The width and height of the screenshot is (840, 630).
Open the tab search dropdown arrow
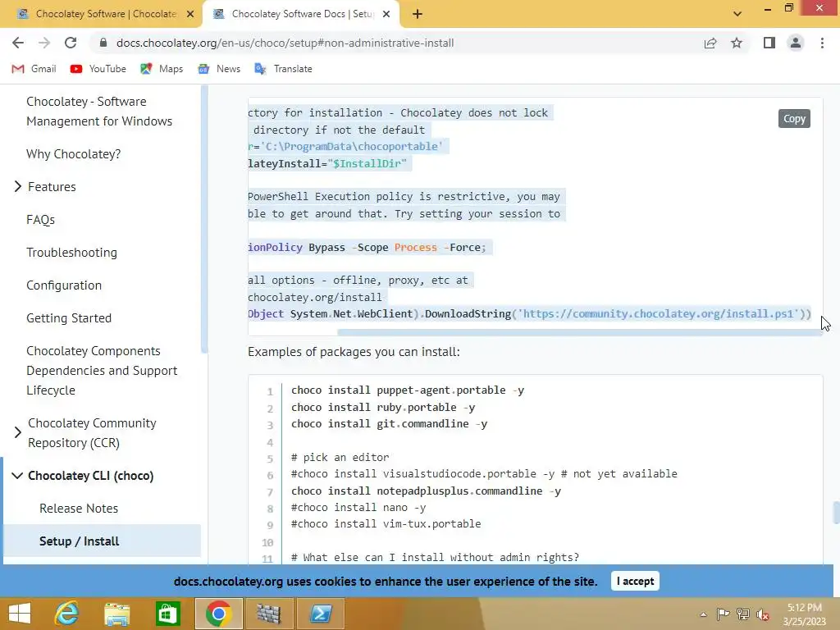[737, 14]
